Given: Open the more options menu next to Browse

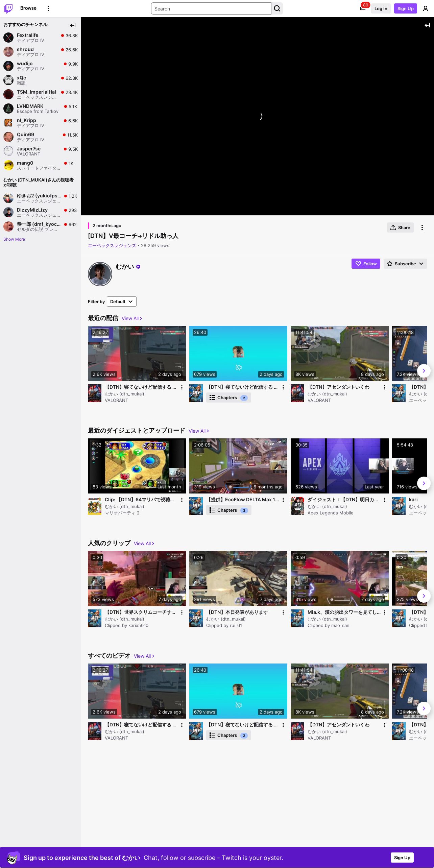Looking at the screenshot, I should 48,8.
